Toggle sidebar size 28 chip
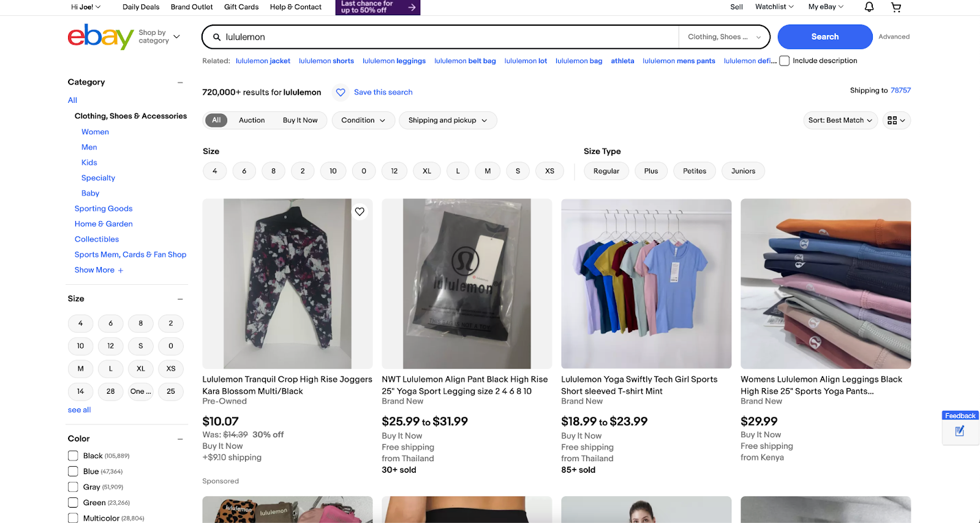 click(x=110, y=391)
